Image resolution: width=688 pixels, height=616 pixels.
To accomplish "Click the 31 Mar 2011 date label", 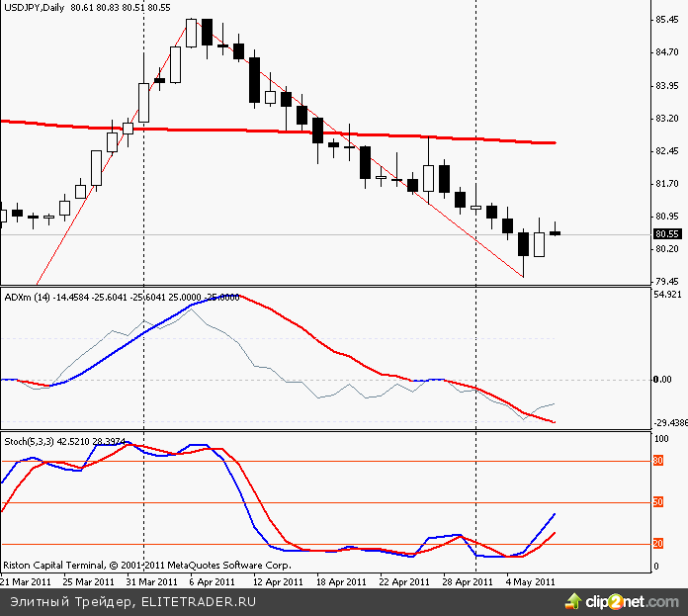I will pyautogui.click(x=152, y=581).
